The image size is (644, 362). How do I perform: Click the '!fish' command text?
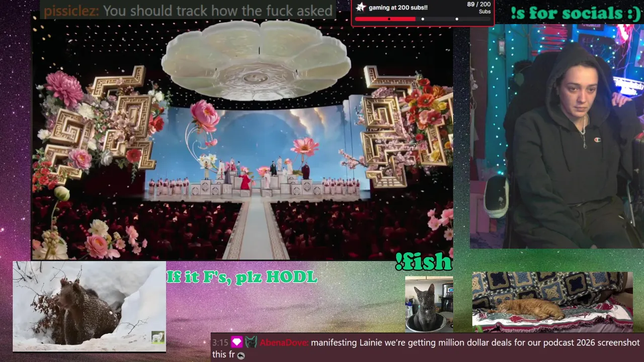click(x=423, y=261)
